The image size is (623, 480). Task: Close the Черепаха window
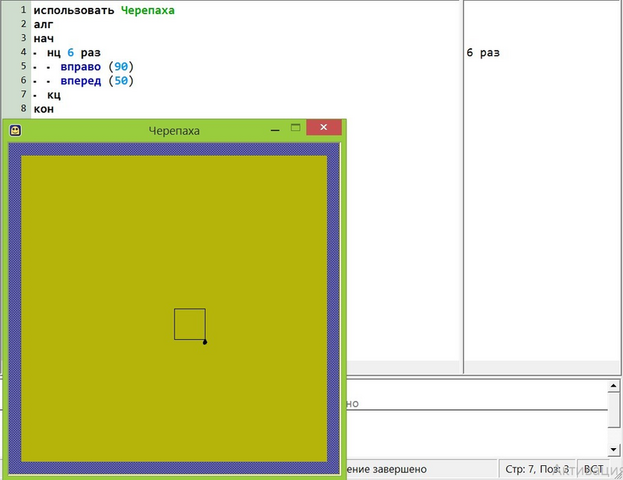click(324, 127)
